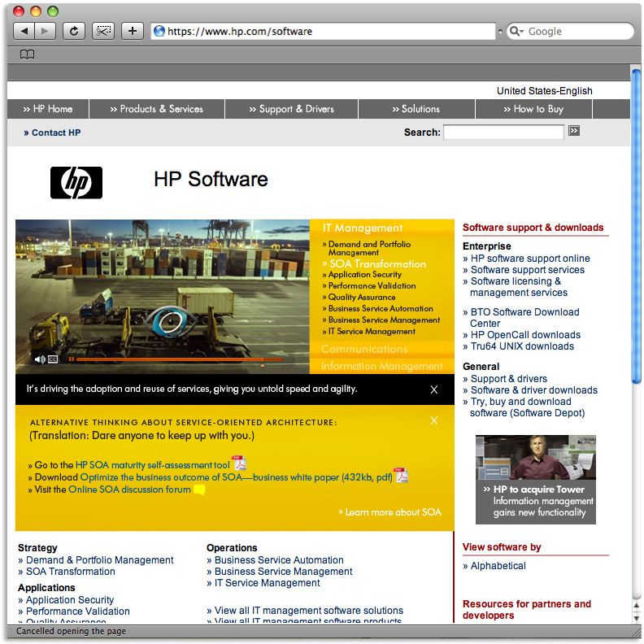This screenshot has width=644, height=644.
Task: Click the HP logo
Action: [x=76, y=183]
